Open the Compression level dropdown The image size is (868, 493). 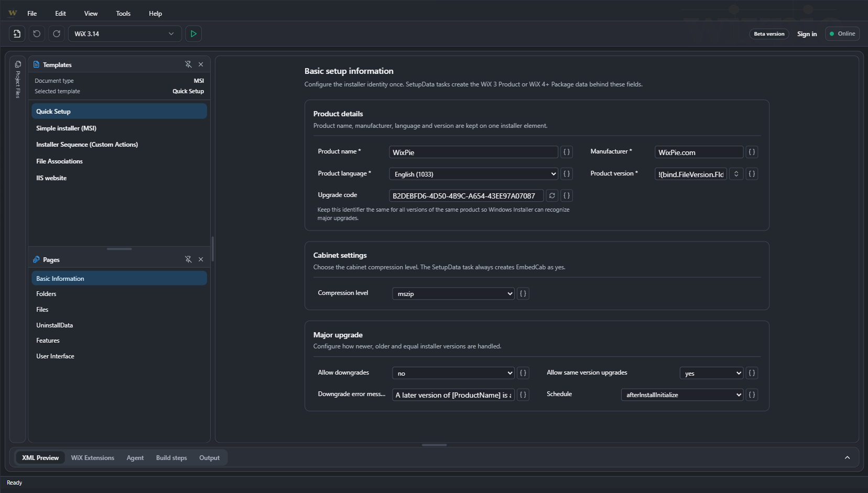453,293
